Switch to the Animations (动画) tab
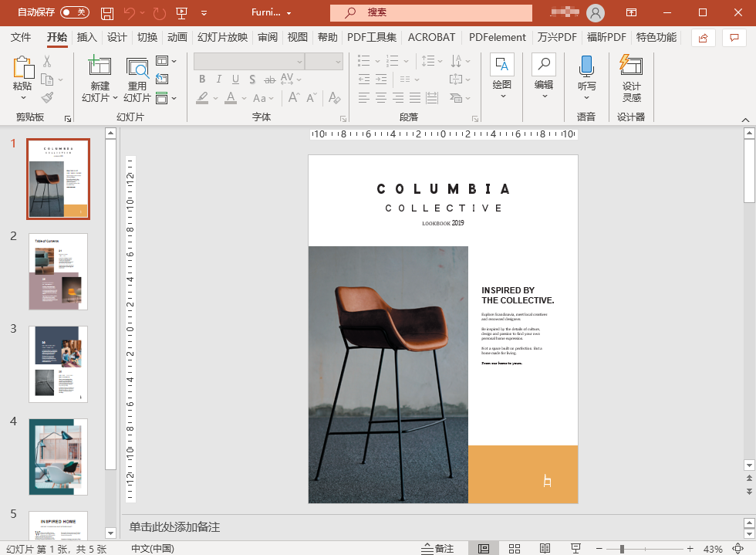Screen dimensions: 756x555 pos(177,37)
